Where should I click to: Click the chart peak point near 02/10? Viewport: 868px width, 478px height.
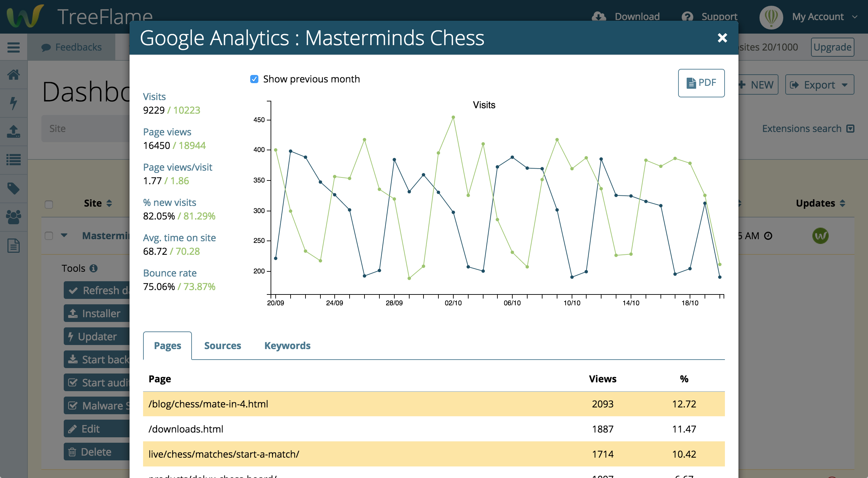453,117
